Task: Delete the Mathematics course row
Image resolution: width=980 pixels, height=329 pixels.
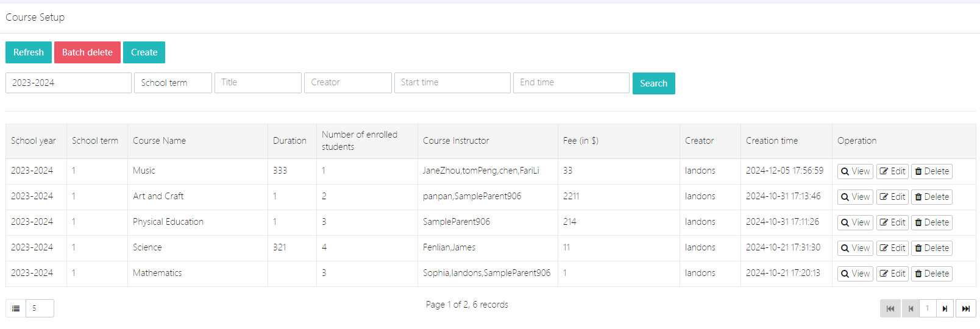Action: click(931, 274)
